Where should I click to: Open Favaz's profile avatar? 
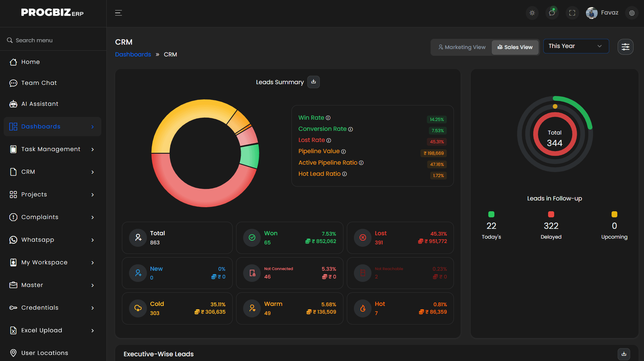592,13
